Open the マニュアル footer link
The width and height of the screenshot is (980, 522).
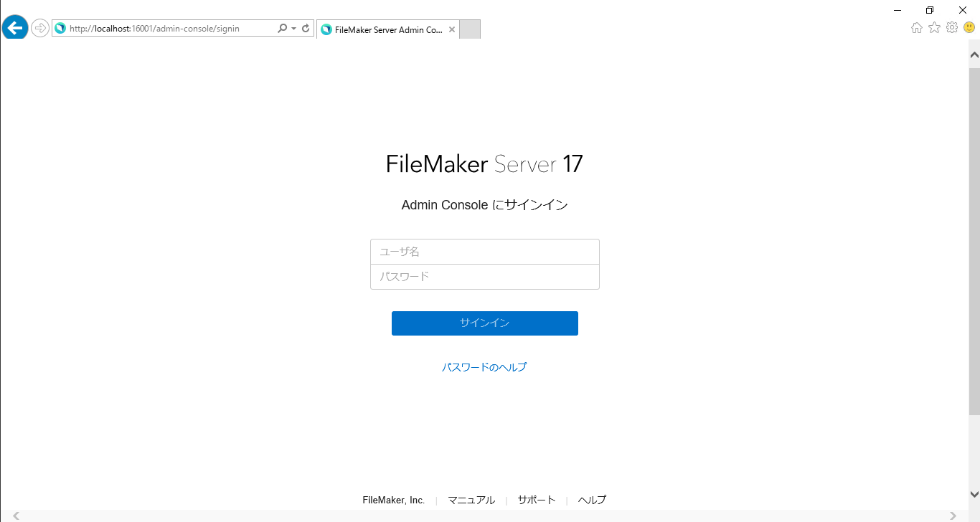point(471,500)
